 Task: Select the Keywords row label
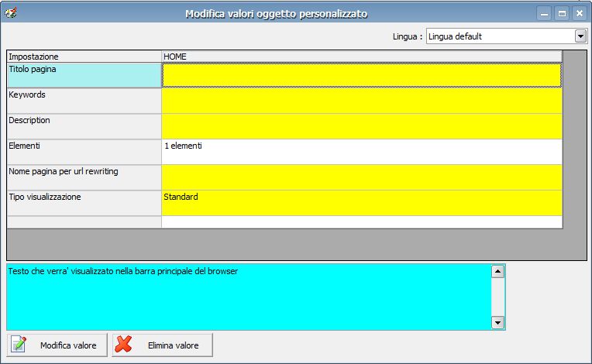click(x=84, y=101)
